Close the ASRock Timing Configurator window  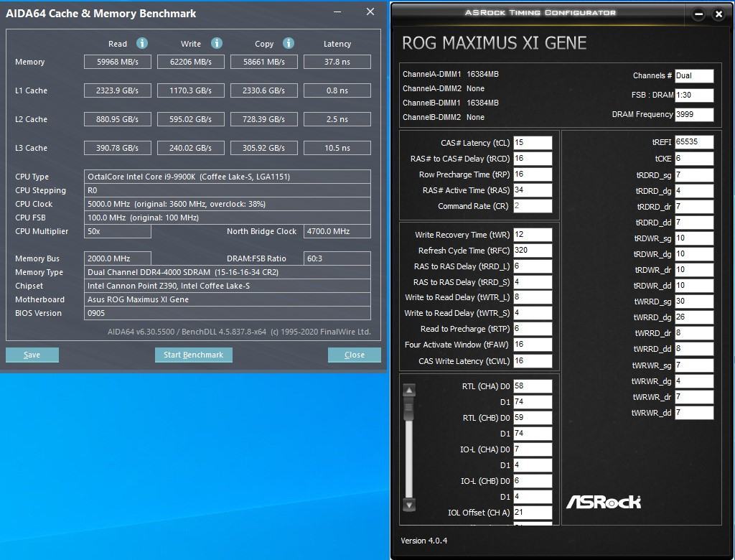point(718,14)
